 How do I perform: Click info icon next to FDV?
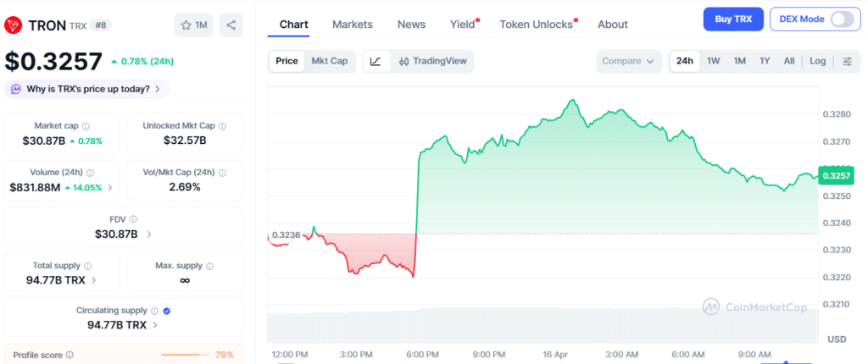(133, 219)
